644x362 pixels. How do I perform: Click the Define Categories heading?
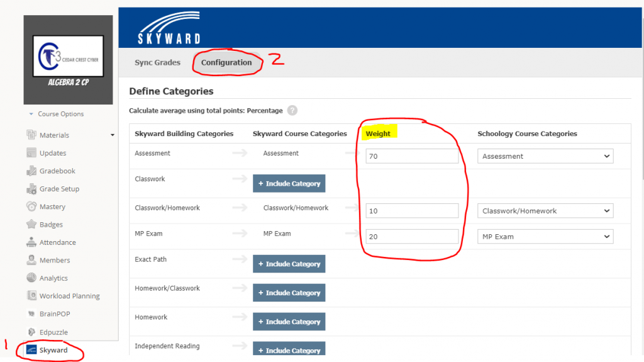(x=171, y=91)
